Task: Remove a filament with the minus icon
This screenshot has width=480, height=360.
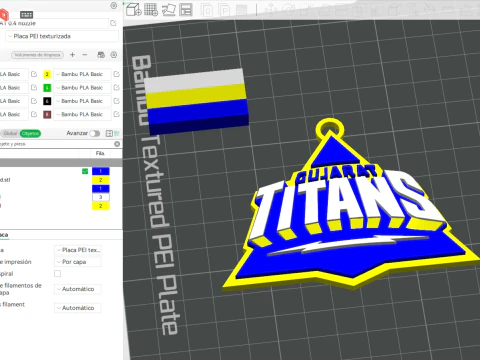Action: [x=85, y=55]
